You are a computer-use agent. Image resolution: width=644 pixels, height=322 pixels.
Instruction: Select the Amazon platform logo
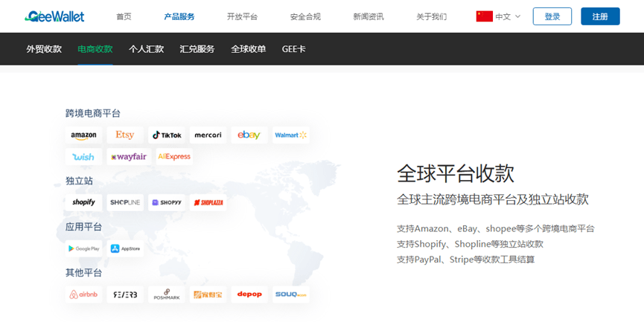(84, 135)
